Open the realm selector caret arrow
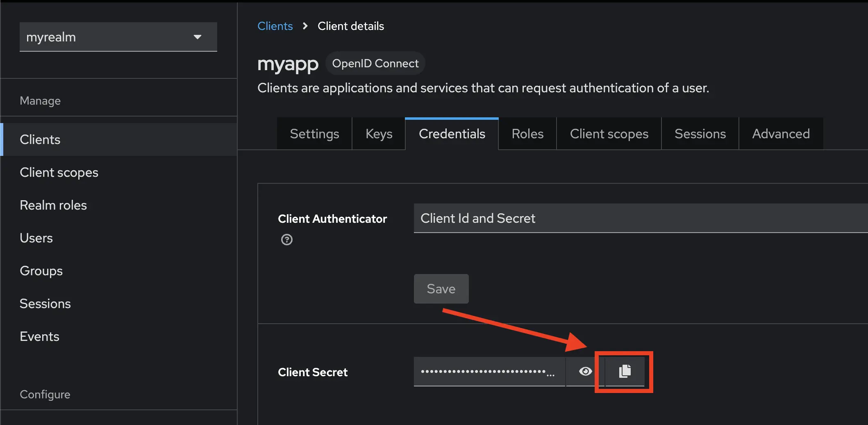Screen dimensions: 868x425 [198, 37]
